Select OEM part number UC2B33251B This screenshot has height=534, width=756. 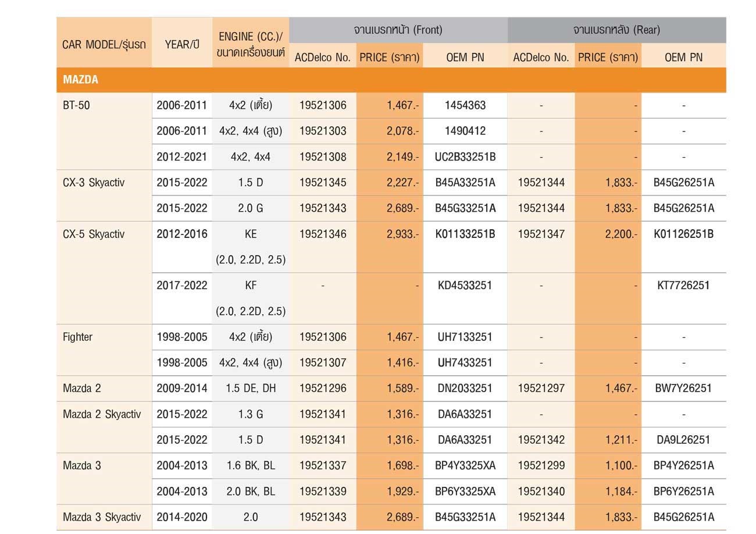click(465, 157)
